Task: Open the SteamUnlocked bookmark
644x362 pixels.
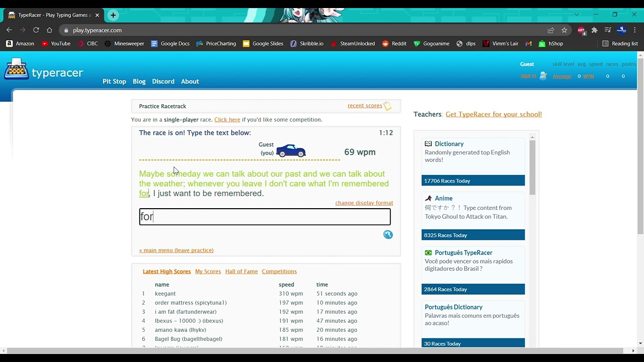Action: point(352,44)
